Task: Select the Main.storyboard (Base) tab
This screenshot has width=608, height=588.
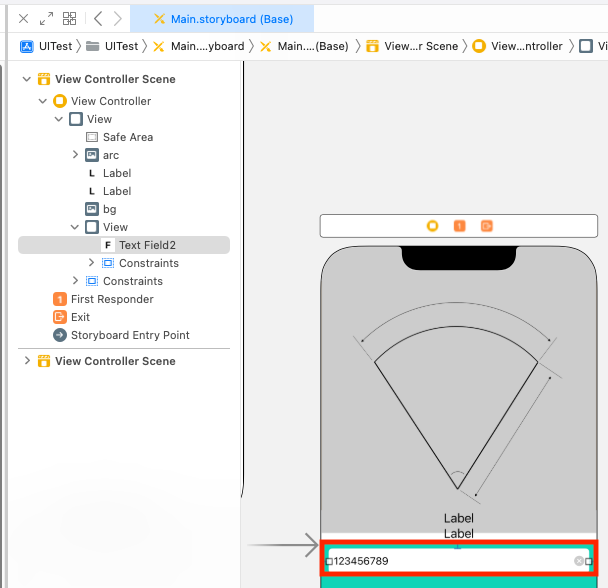Action: (x=222, y=19)
